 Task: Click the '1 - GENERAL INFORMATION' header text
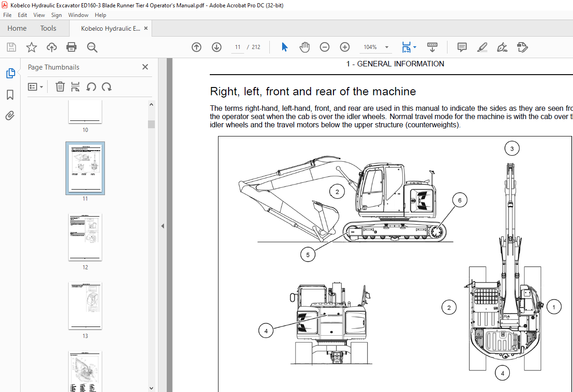coord(395,64)
